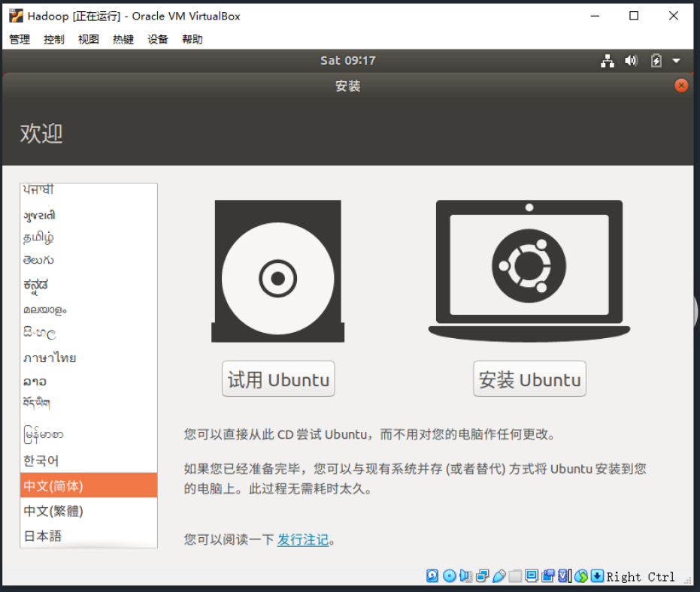Select བོད་ཡིག Tibetan in language list
The height and width of the screenshot is (592, 700).
pyautogui.click(x=89, y=403)
